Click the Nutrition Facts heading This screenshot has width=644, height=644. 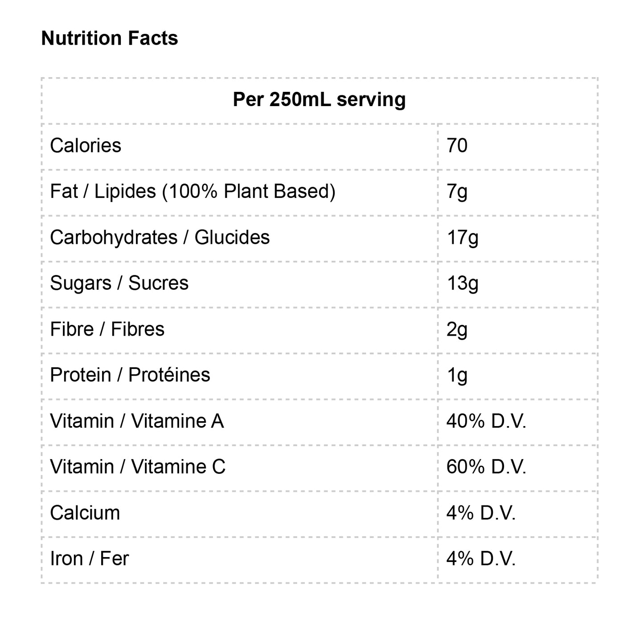coord(110,38)
